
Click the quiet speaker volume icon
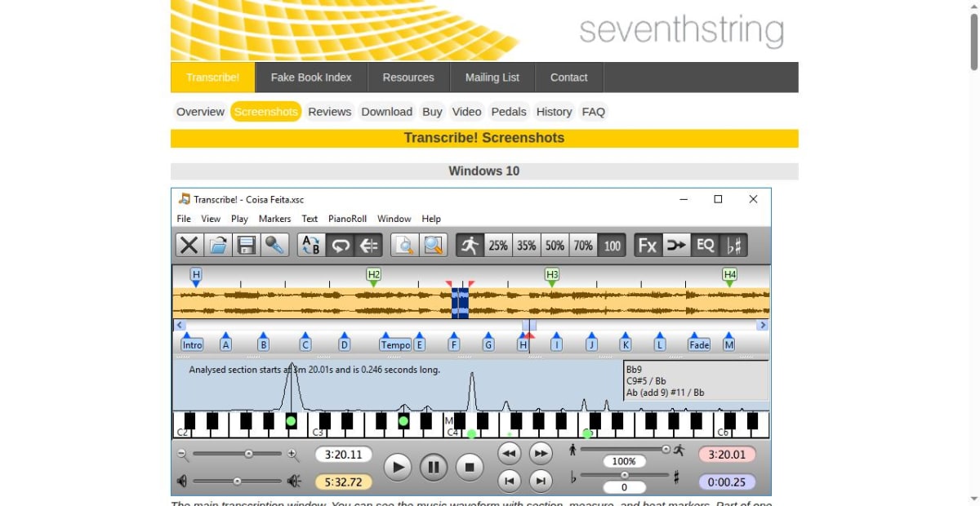(x=181, y=482)
